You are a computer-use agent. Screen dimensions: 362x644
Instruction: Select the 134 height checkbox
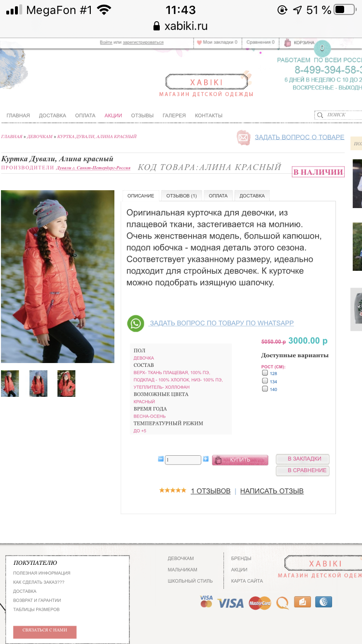pyautogui.click(x=265, y=381)
